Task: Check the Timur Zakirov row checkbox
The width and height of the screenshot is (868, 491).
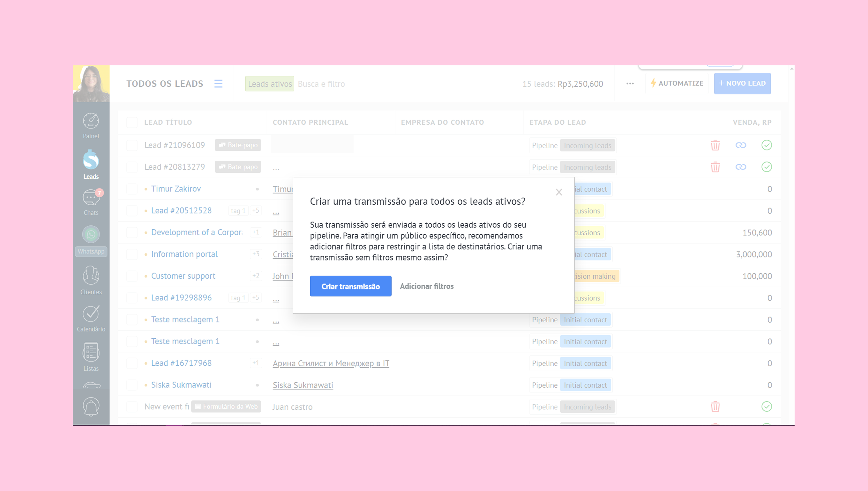Action: 131,189
